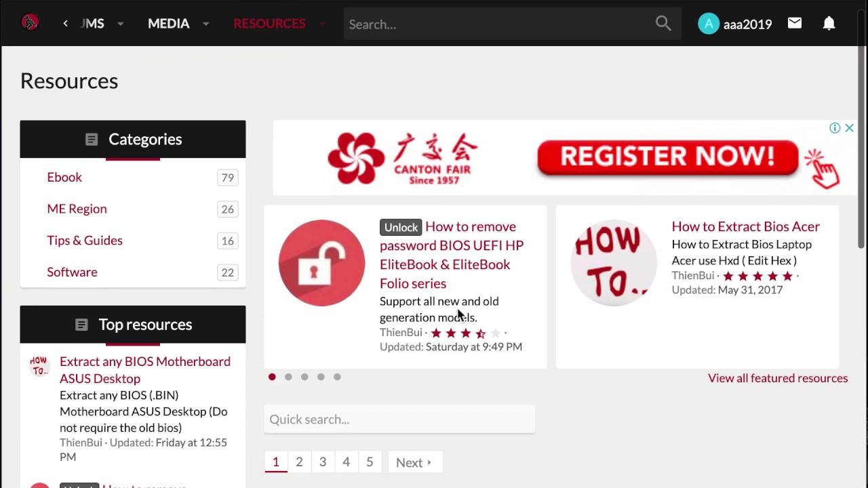Click the Categories header list icon
This screenshot has height=488, width=868.
[92, 140]
